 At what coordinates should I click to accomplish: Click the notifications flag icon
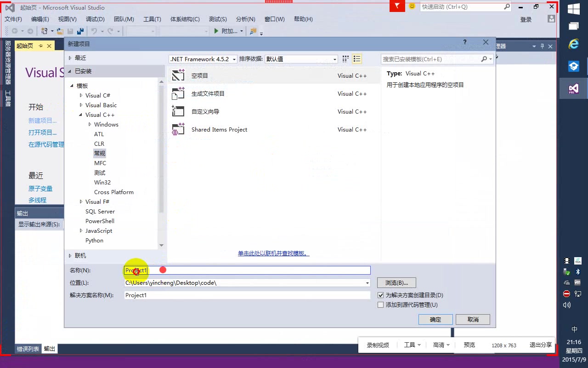click(x=397, y=6)
